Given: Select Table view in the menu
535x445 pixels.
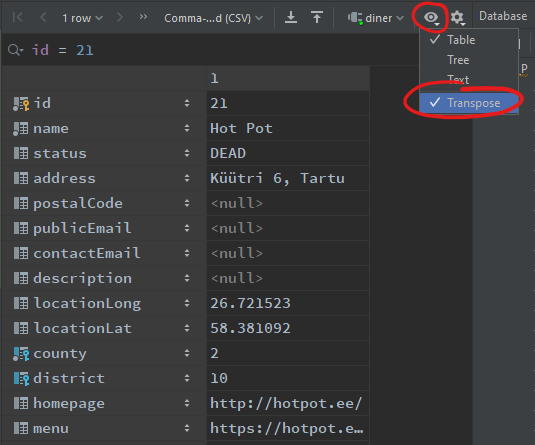Looking at the screenshot, I should (469, 40).
